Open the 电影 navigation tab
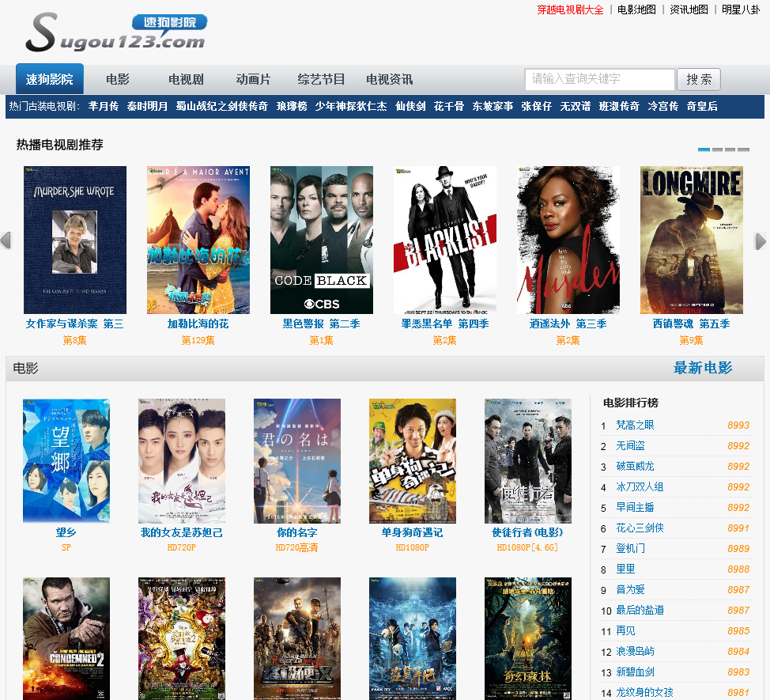This screenshot has width=770, height=700. (x=118, y=79)
